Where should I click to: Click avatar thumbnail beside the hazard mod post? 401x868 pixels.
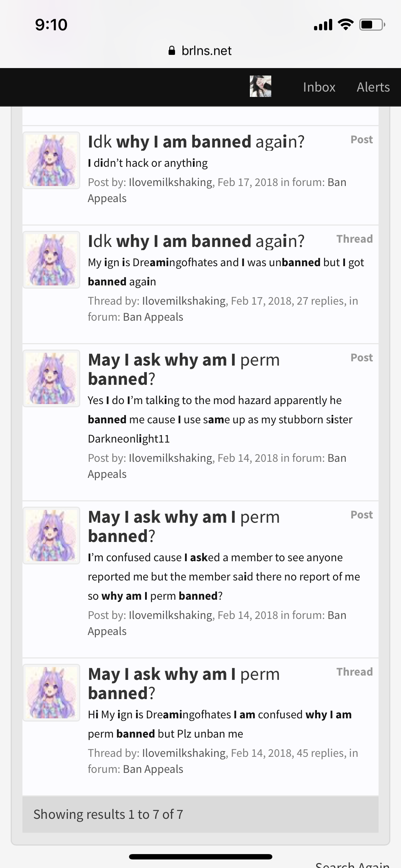tap(51, 378)
